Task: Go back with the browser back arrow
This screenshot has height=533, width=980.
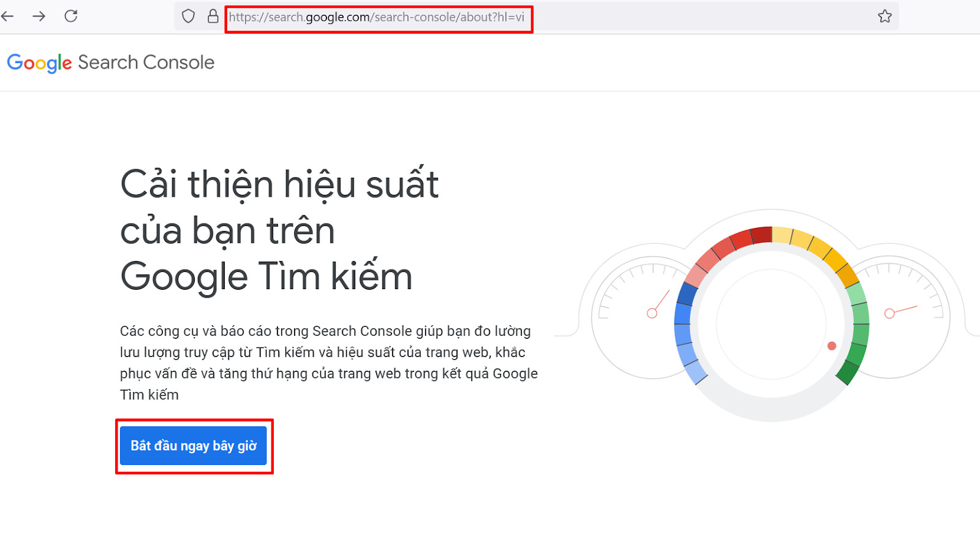Action: pos(7,16)
